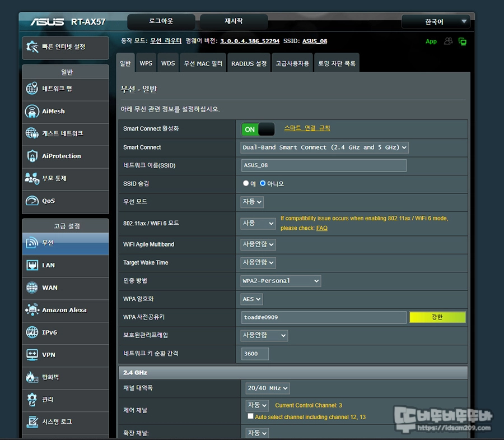The height and width of the screenshot is (440, 504).
Task: Open the 802.11ax / WiFi 6 모드 dropdown
Action: [258, 223]
